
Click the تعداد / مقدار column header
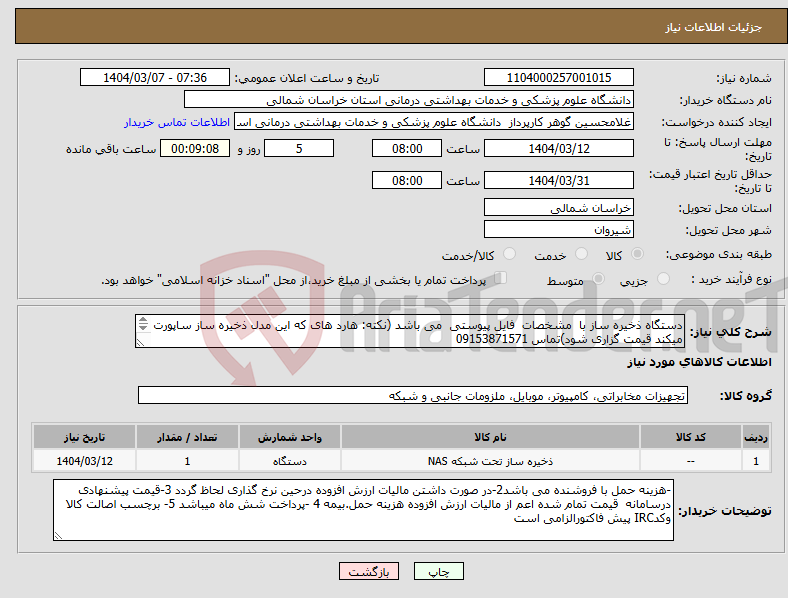[187, 437]
